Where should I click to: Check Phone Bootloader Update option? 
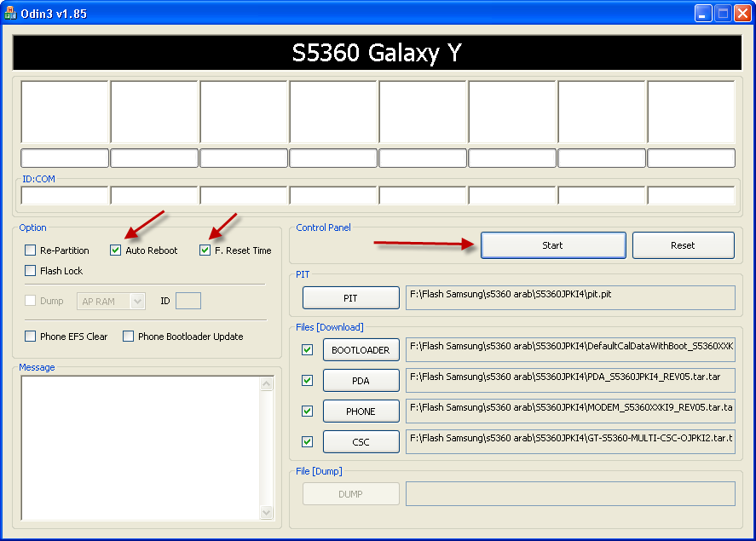click(x=128, y=337)
